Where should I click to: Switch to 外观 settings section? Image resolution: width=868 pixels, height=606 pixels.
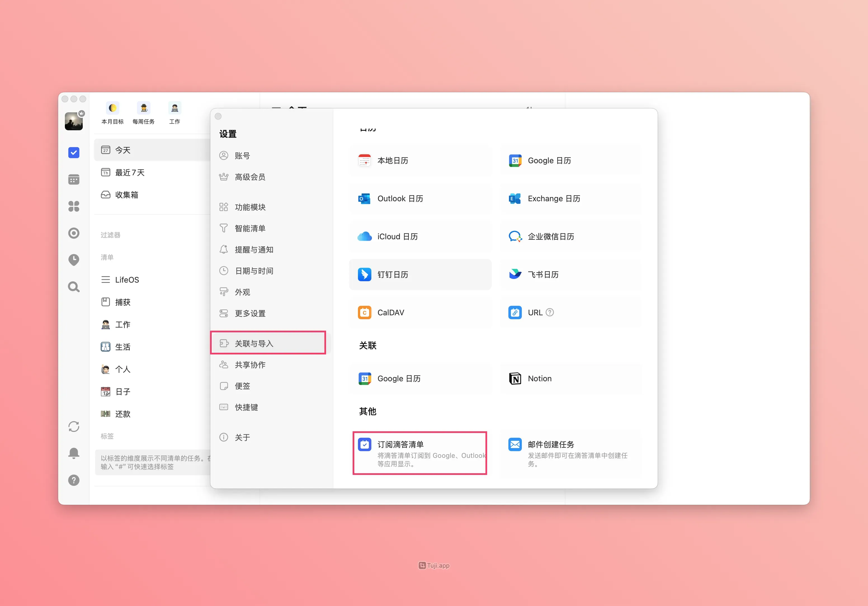(242, 292)
